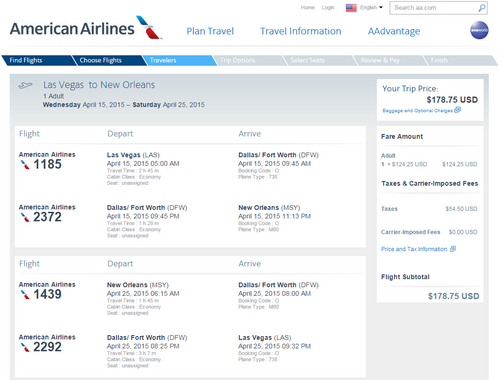
Task: Click the flight 1185 airline tail icon
Action: click(x=25, y=164)
